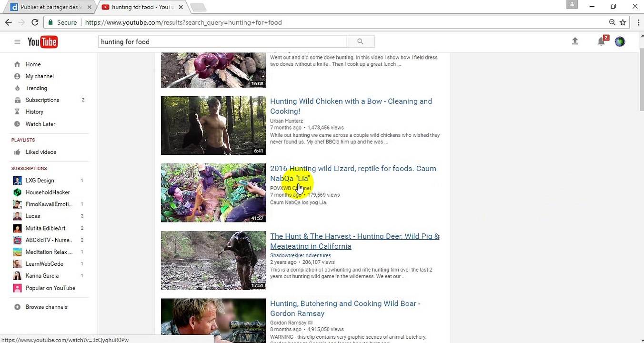The width and height of the screenshot is (644, 343).
Task: Open Trending from the sidebar
Action: tap(36, 88)
